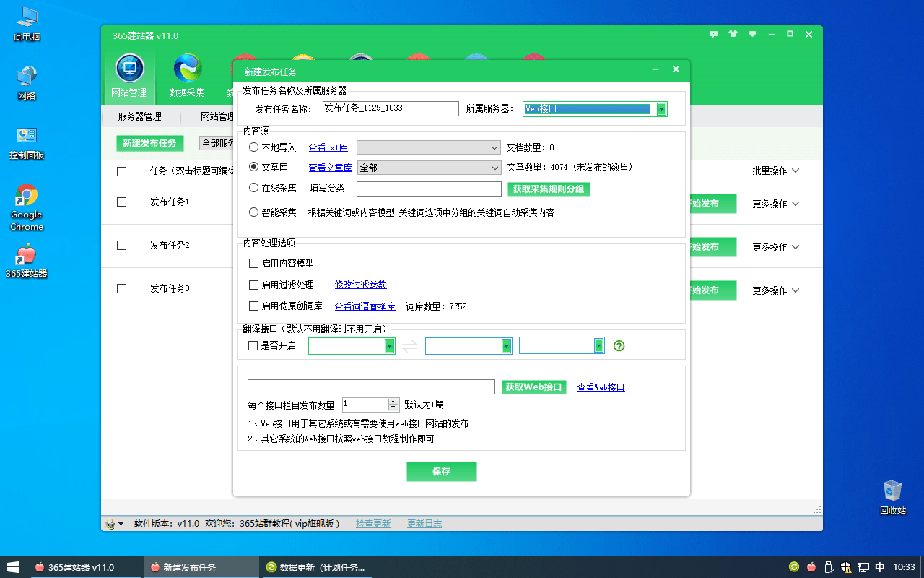Open third translation language dropdown

tap(562, 346)
